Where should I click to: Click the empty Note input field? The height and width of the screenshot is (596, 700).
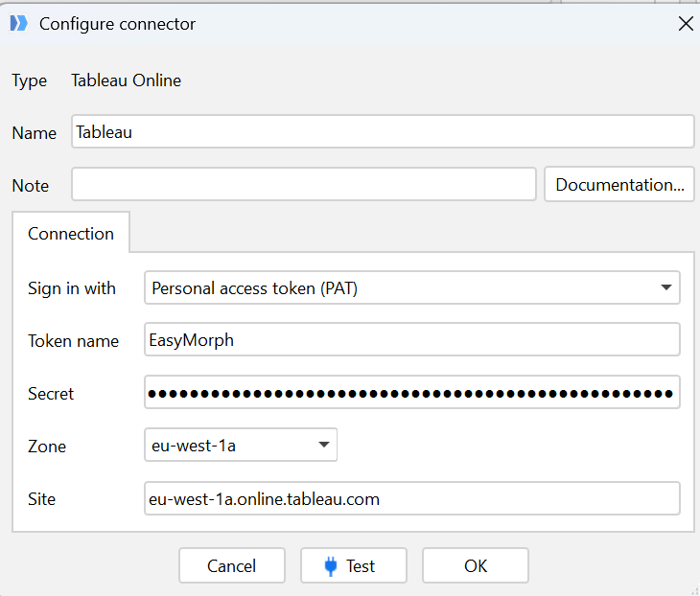pyautogui.click(x=304, y=184)
